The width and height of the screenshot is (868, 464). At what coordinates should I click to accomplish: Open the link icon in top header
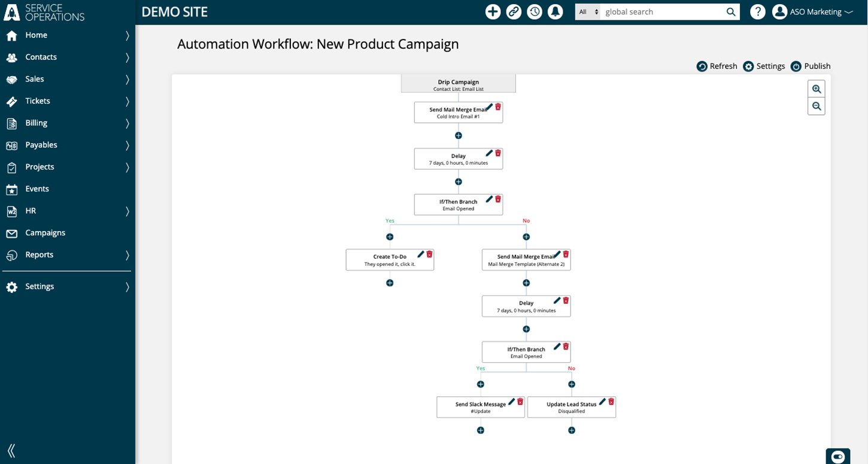(x=514, y=11)
